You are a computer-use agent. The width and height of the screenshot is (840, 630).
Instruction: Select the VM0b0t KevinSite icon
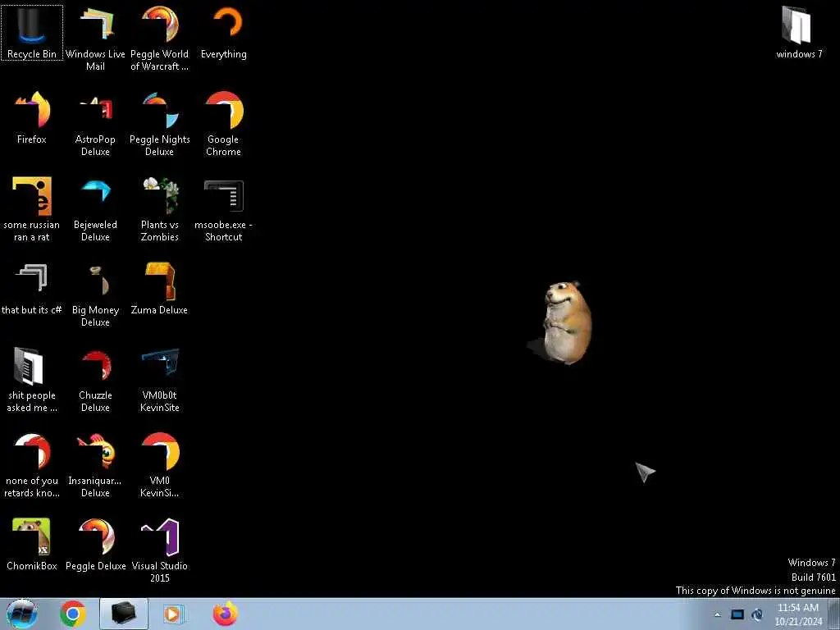click(x=160, y=379)
